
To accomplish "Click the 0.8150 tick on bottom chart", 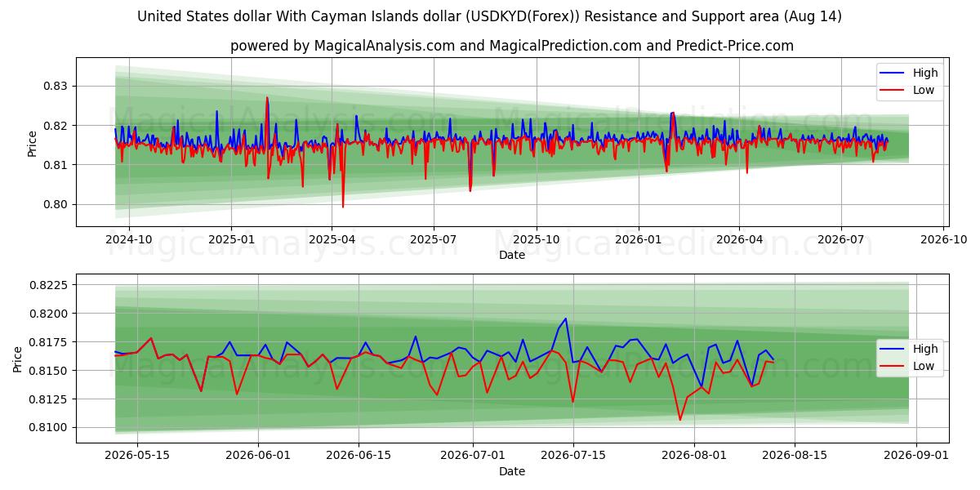I will coord(51,371).
